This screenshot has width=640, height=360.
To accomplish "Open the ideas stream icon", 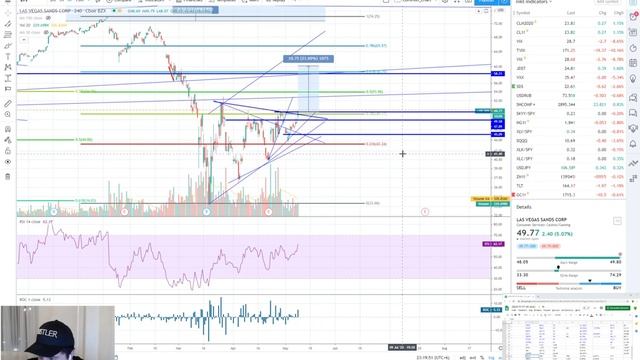I will click(x=633, y=128).
